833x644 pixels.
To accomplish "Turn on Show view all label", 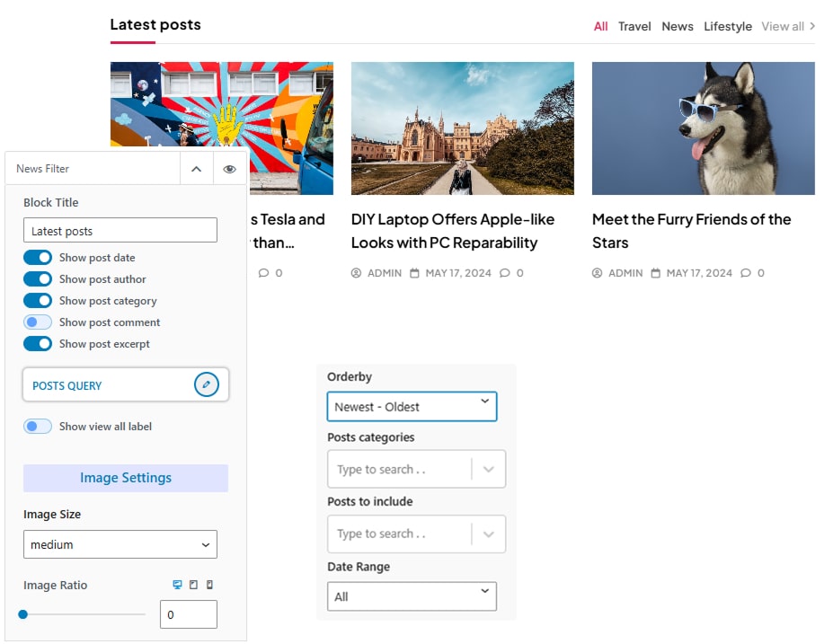I will (38, 427).
